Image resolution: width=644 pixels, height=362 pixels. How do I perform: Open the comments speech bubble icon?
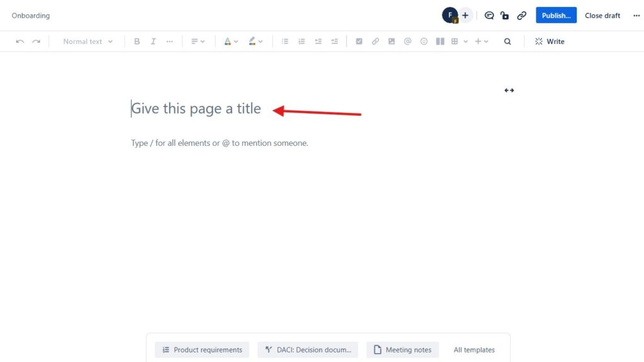click(489, 16)
